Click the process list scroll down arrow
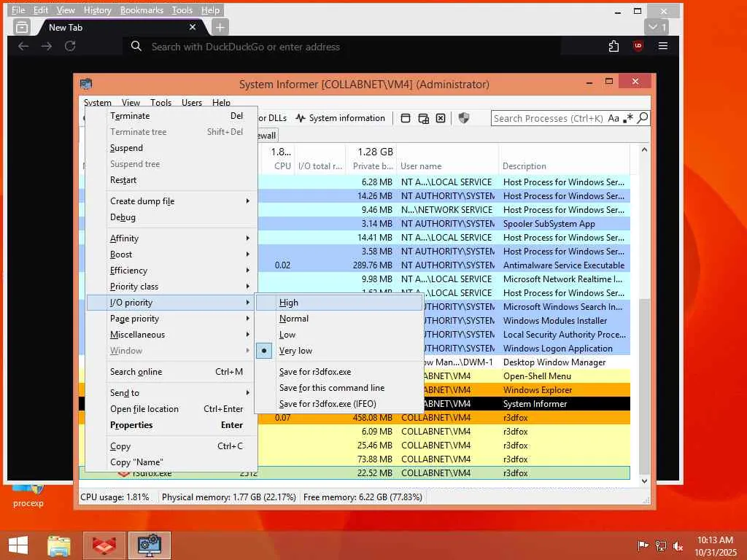This screenshot has width=747, height=560. tap(644, 481)
